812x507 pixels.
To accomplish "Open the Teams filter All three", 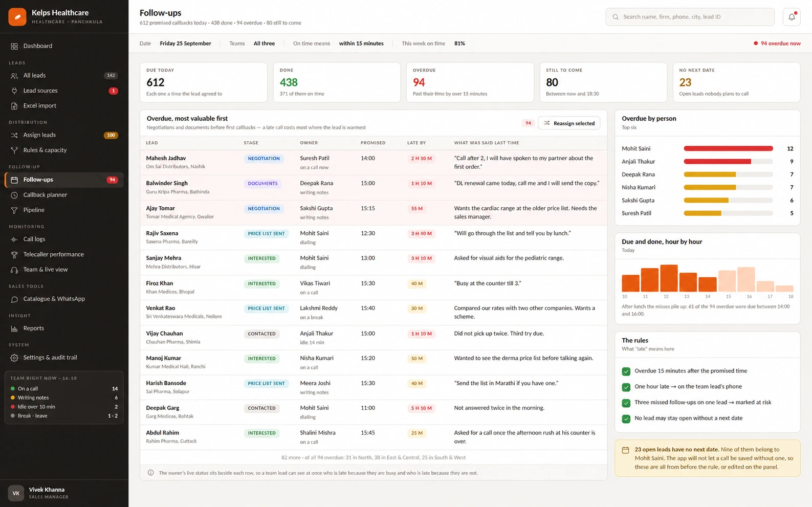I will click(x=264, y=43).
